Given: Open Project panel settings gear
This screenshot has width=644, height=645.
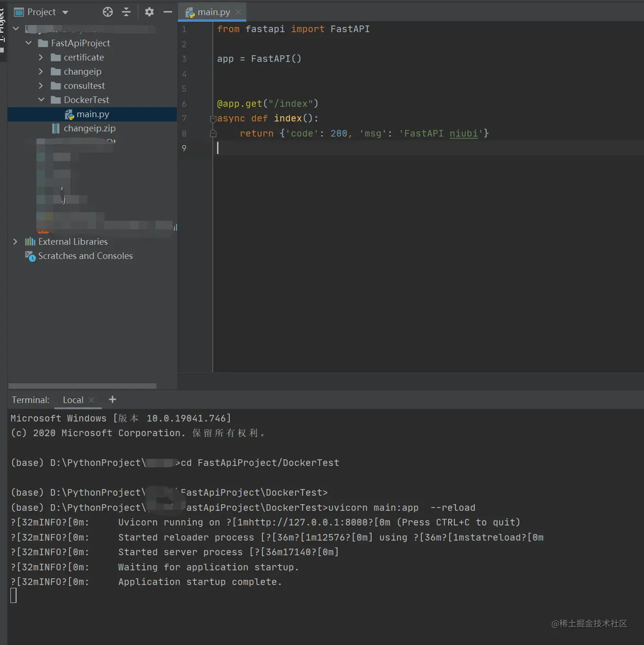Looking at the screenshot, I should click(149, 12).
